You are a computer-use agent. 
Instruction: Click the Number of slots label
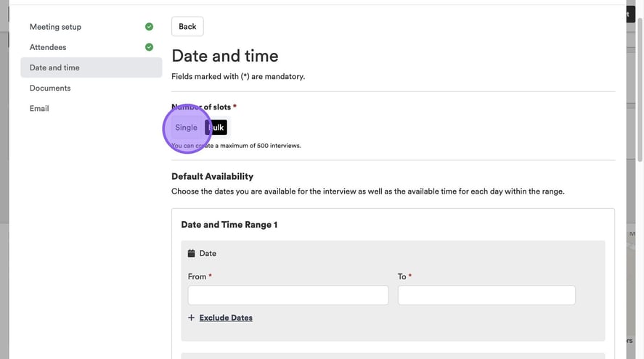click(x=203, y=107)
